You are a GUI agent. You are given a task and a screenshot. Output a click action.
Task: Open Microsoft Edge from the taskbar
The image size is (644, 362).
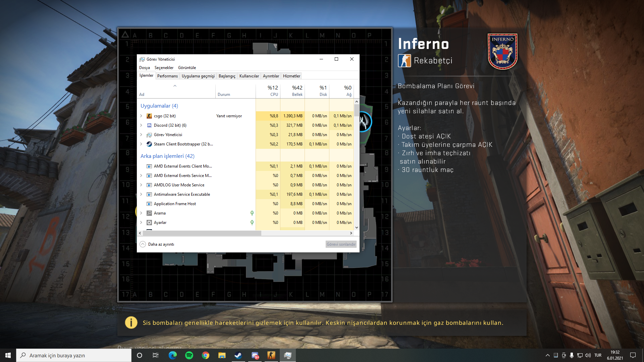pos(173,355)
